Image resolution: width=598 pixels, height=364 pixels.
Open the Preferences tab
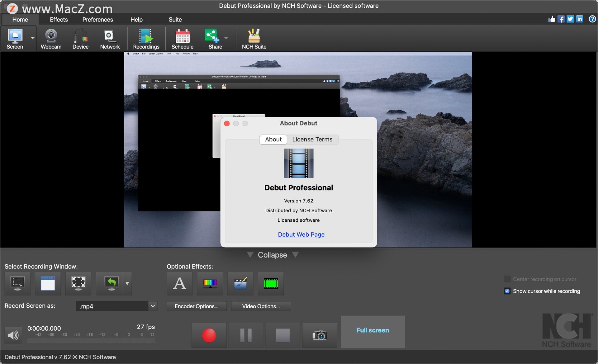click(98, 20)
